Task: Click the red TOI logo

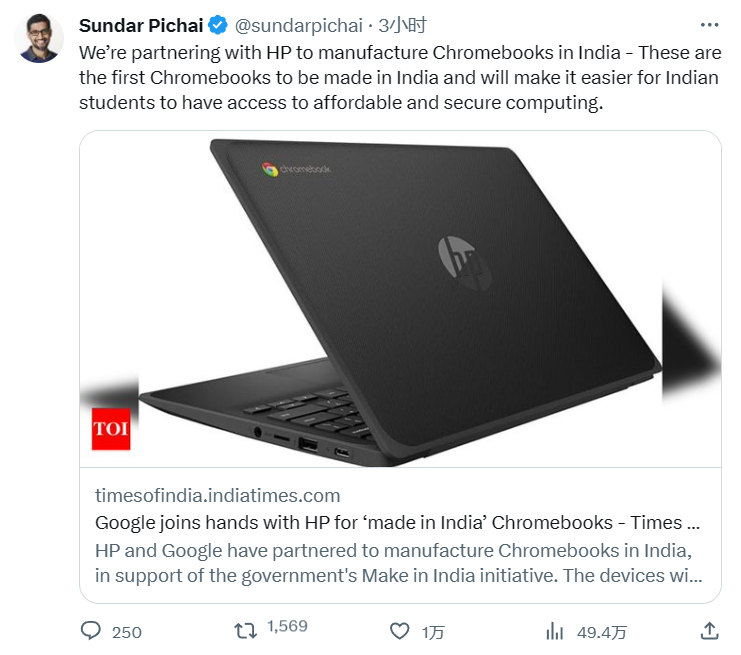Action: click(x=110, y=429)
